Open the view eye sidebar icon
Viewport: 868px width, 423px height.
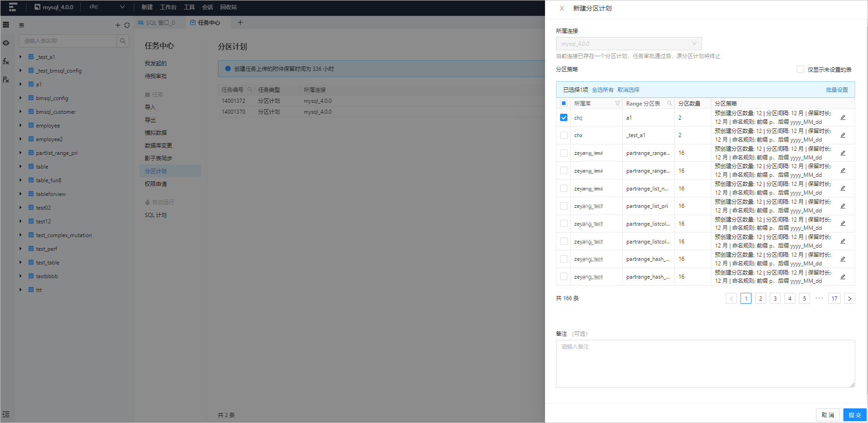pyautogui.click(x=6, y=43)
